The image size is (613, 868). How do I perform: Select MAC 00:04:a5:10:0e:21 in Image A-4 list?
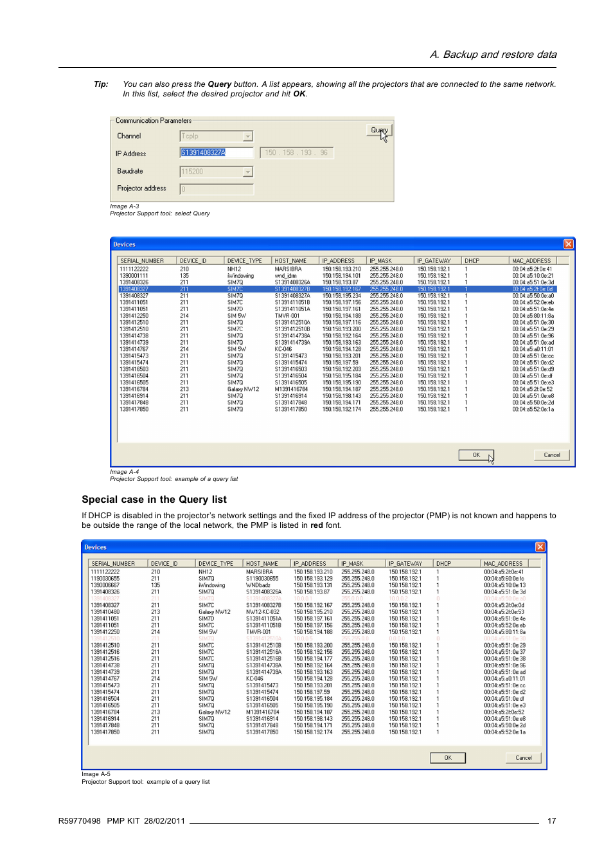point(533,276)
